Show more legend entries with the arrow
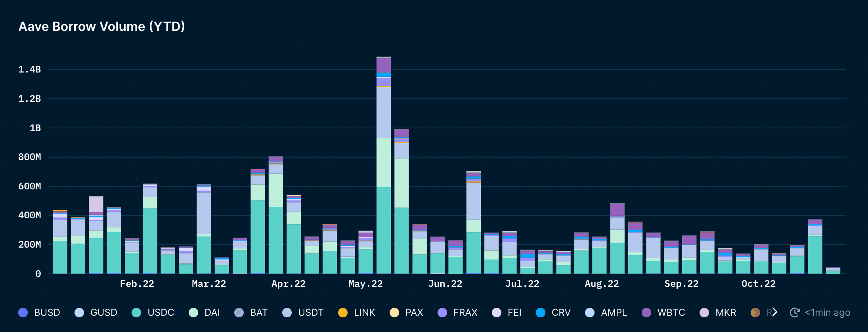868x332 pixels. [x=774, y=312]
